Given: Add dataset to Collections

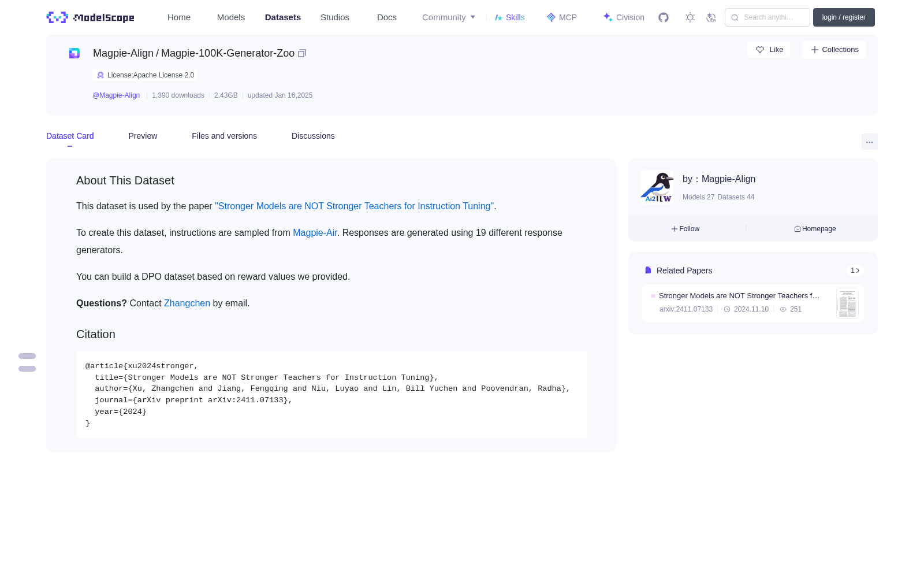Looking at the screenshot, I should click(x=834, y=50).
